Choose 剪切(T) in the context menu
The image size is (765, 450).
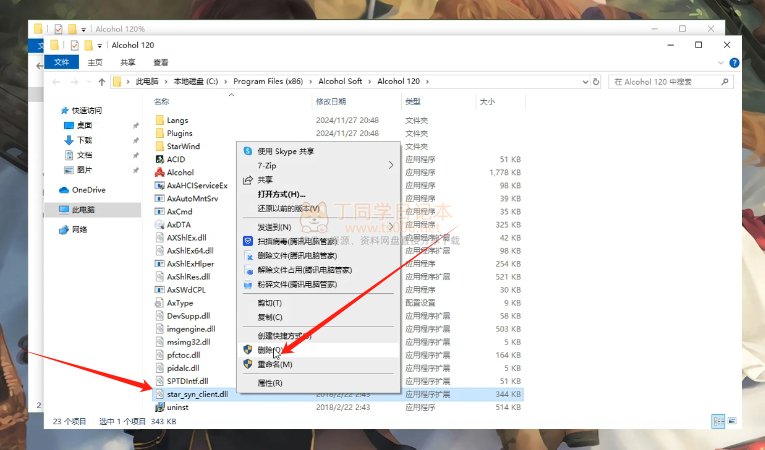coord(319,303)
